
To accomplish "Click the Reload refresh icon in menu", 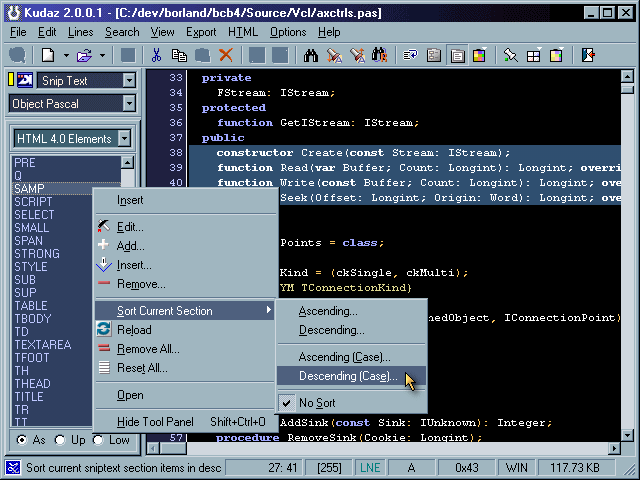I will 104,329.
